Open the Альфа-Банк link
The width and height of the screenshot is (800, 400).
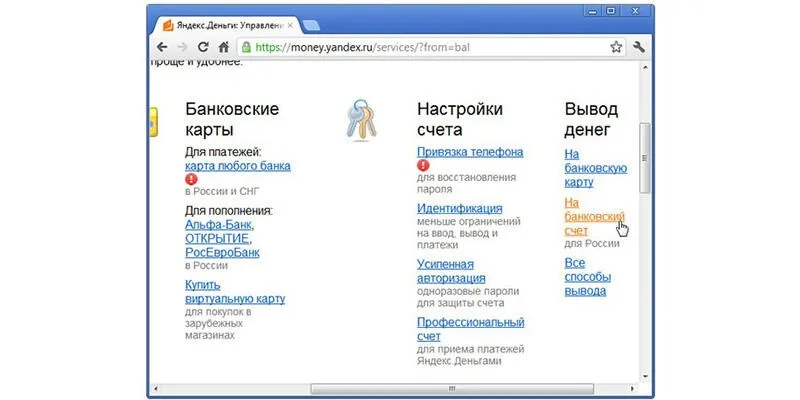[219, 224]
